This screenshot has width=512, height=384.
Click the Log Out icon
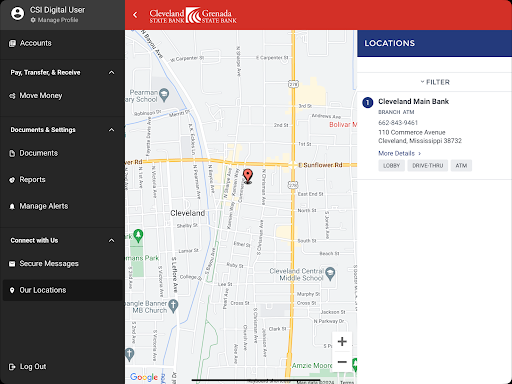tap(12, 367)
